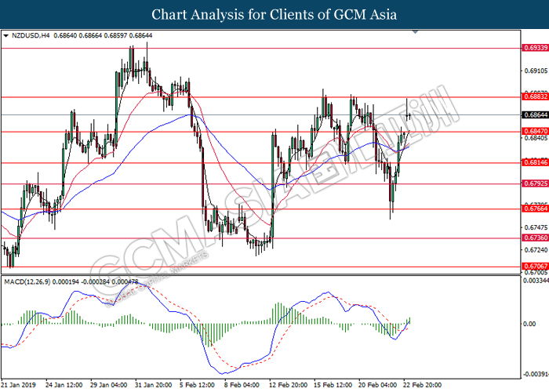Screen dimensions: 549x392
Task: Select the NZDUSD,H4 symbol label
Action: [x=29, y=37]
